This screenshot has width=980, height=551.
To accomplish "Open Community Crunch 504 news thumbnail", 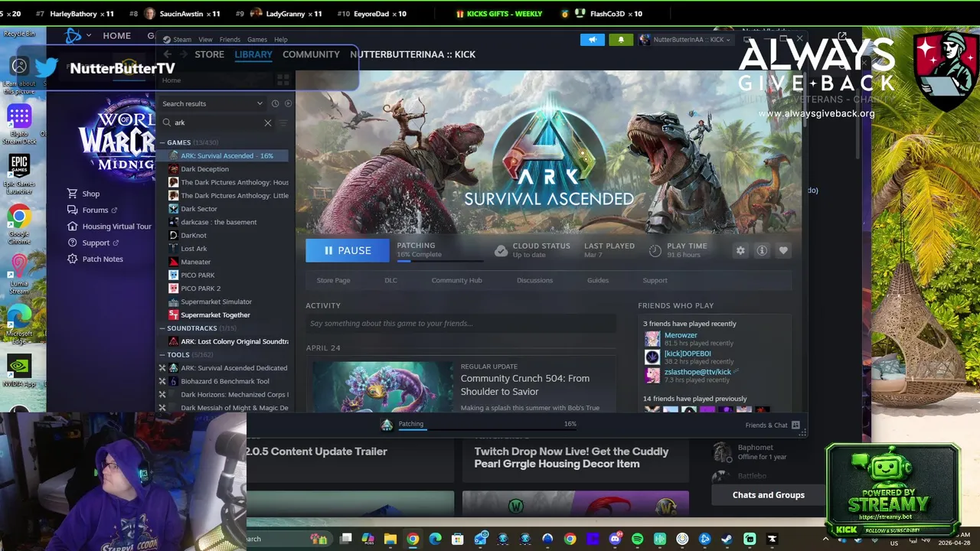I will tap(382, 386).
